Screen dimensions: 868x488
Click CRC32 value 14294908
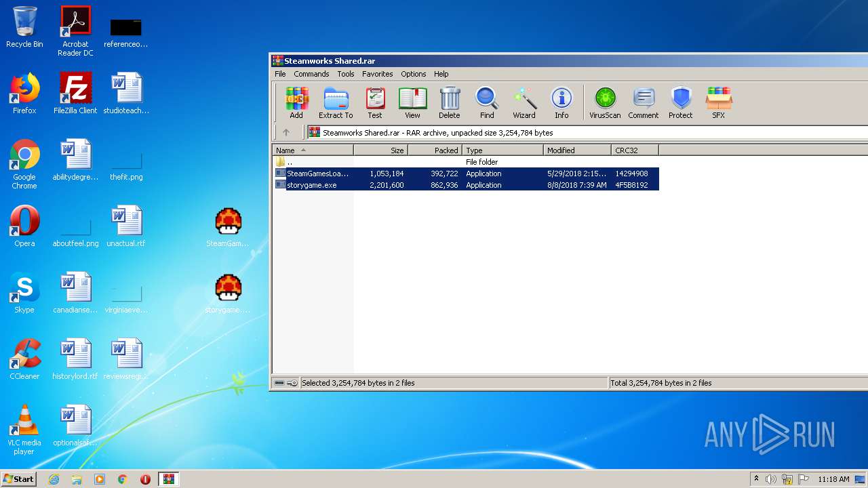[x=631, y=174]
